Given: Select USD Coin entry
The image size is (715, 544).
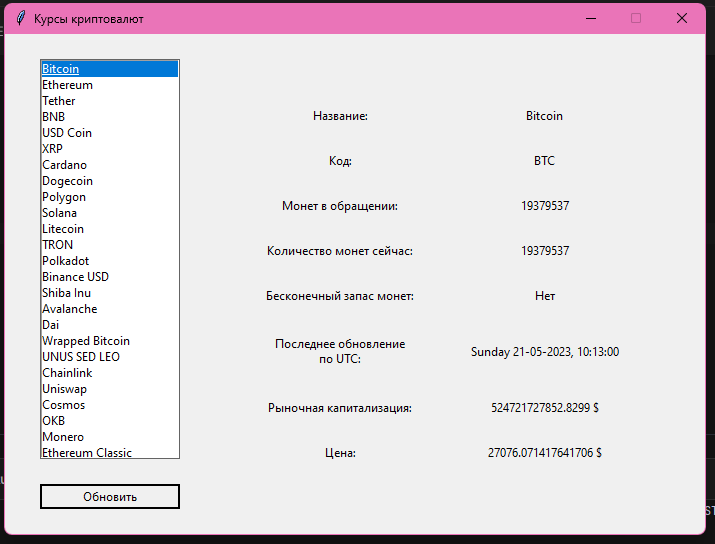Looking at the screenshot, I should (x=110, y=133).
